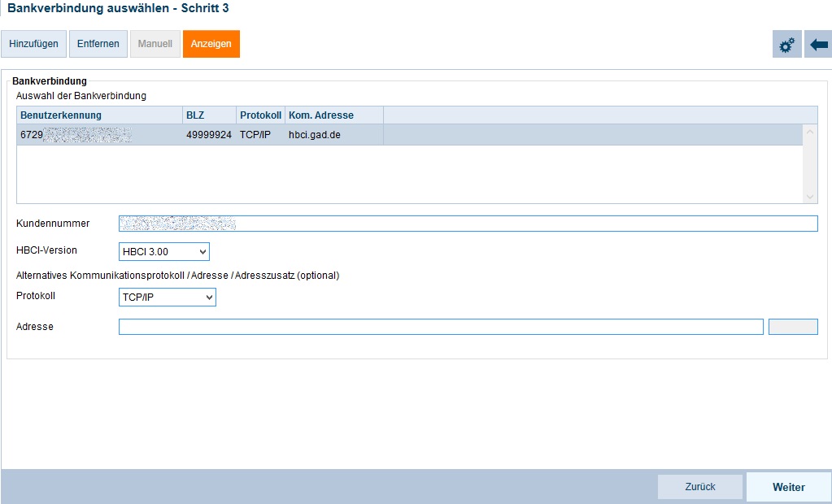Screen dimensions: 832x504
Task: Click the Hinzufügen button
Action: [33, 44]
